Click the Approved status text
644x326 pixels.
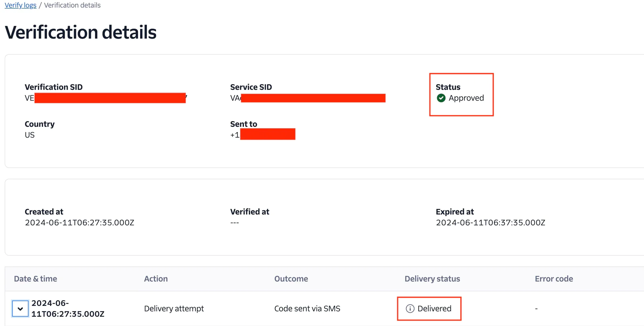coord(466,98)
